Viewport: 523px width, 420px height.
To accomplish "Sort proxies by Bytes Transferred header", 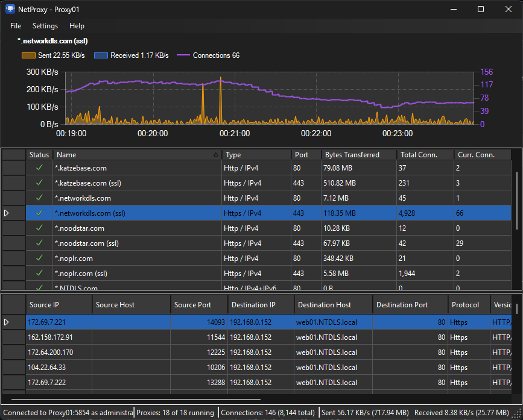I will (x=358, y=154).
